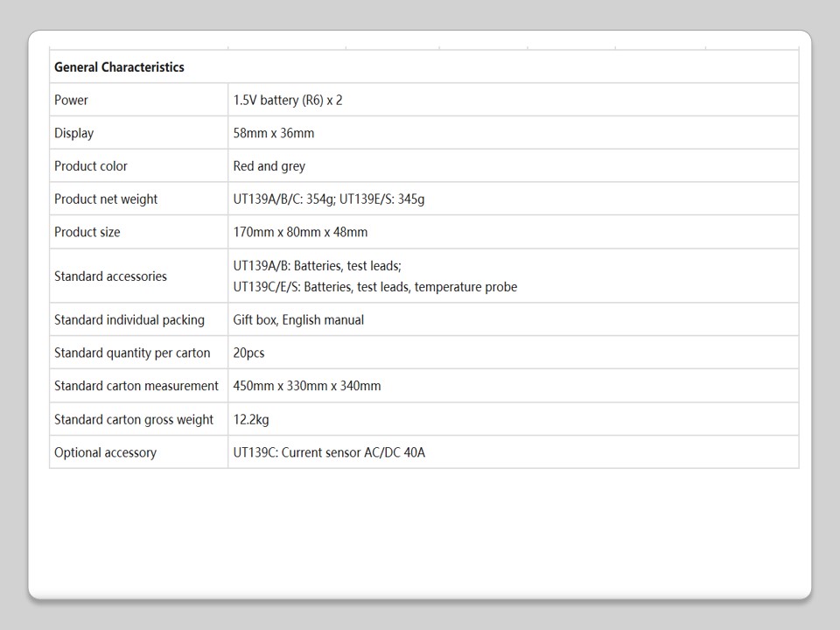Click the Red and grey color value
The image size is (840, 630).
[x=269, y=166]
